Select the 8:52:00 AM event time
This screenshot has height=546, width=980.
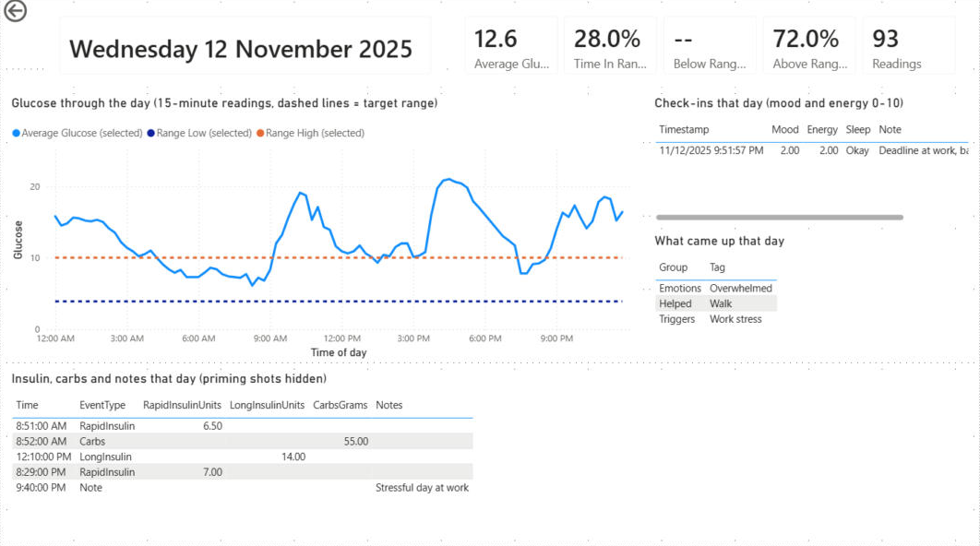(42, 441)
